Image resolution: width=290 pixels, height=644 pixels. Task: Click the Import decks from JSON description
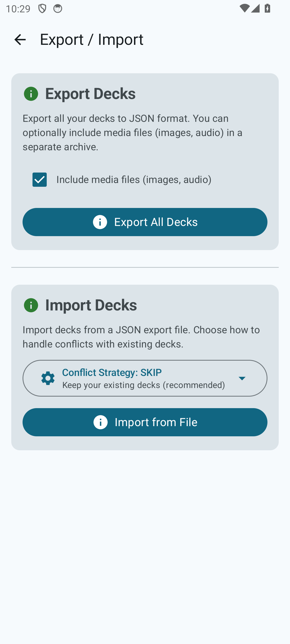point(141,337)
